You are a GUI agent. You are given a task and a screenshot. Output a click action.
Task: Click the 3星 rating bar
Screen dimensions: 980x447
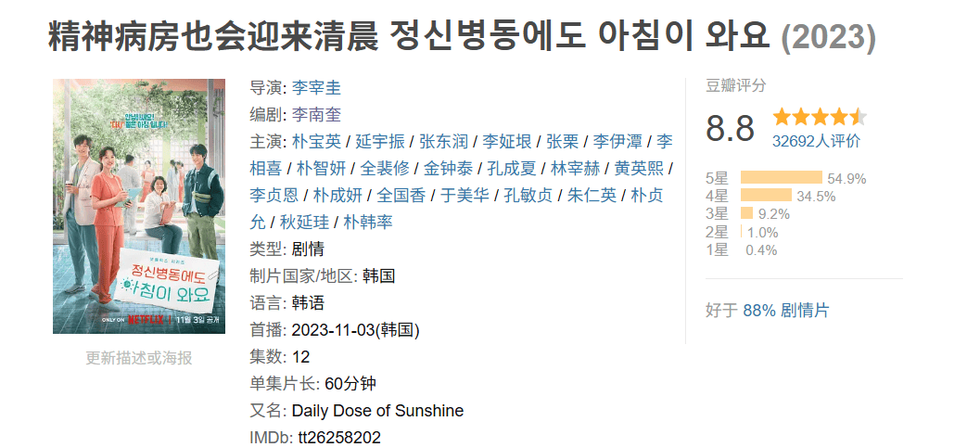click(747, 213)
